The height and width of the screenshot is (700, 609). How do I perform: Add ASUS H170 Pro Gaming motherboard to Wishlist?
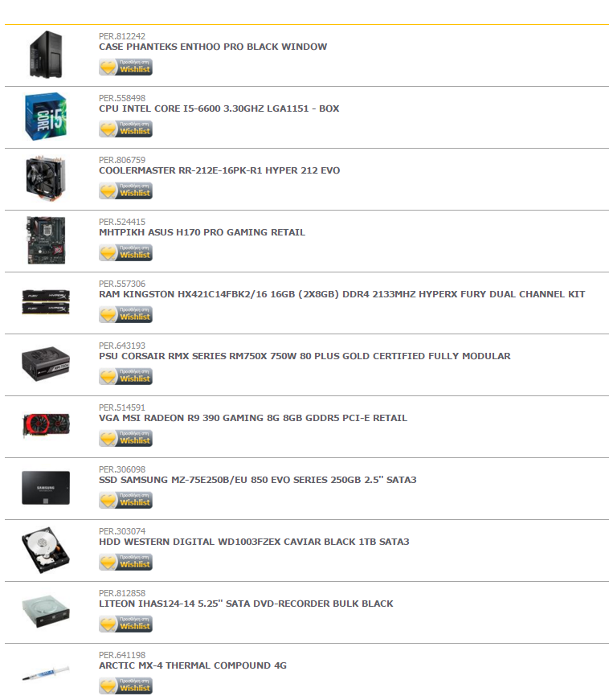(125, 252)
